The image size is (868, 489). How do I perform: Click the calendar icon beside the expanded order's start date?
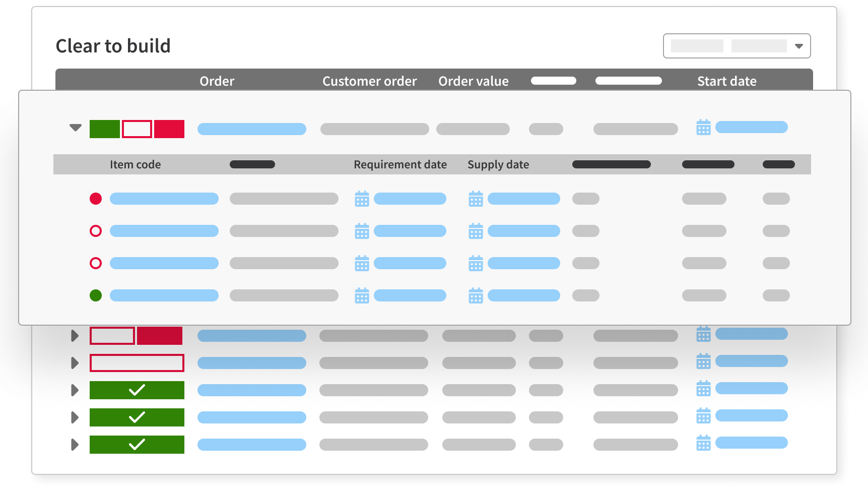pos(704,128)
